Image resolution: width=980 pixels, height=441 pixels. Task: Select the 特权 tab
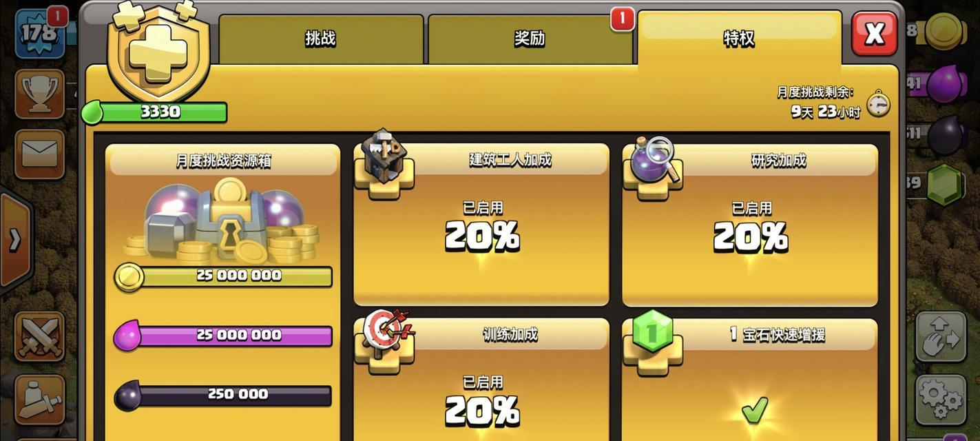point(739,39)
